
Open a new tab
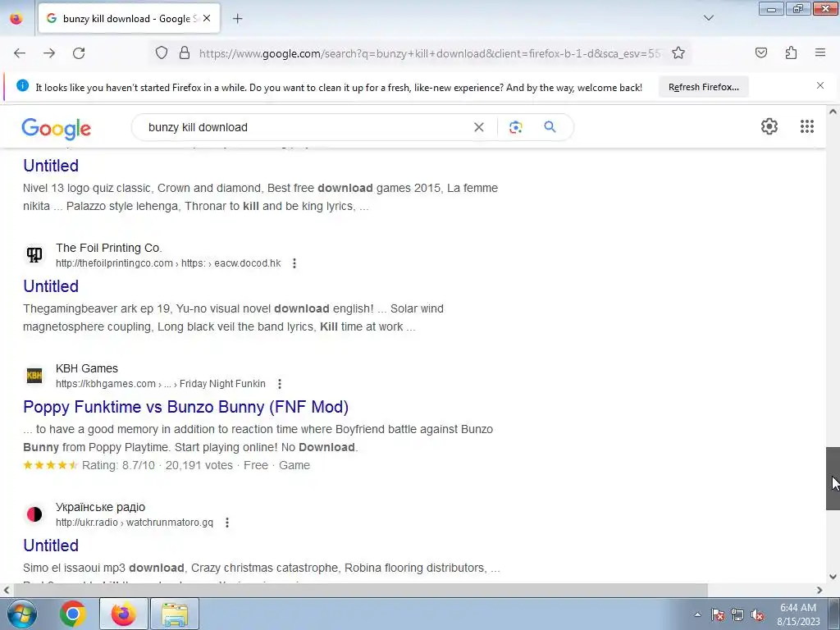tap(238, 19)
